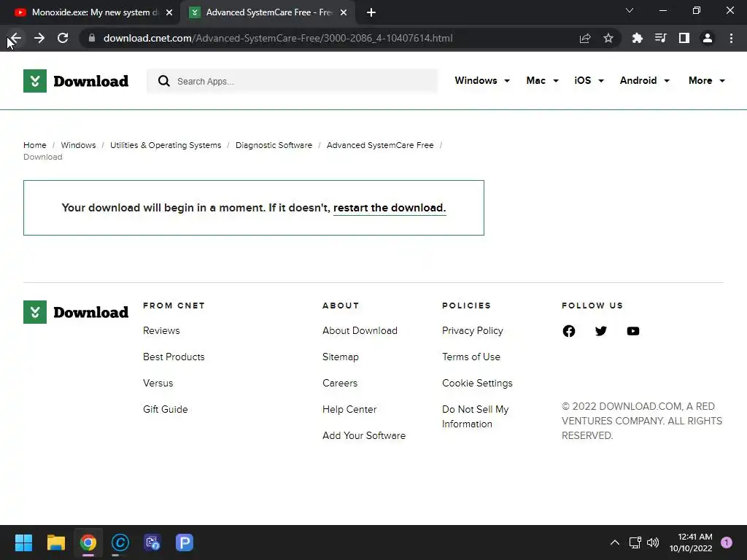747x560 pixels.
Task: Open the blue P app in taskbar
Action: (185, 542)
